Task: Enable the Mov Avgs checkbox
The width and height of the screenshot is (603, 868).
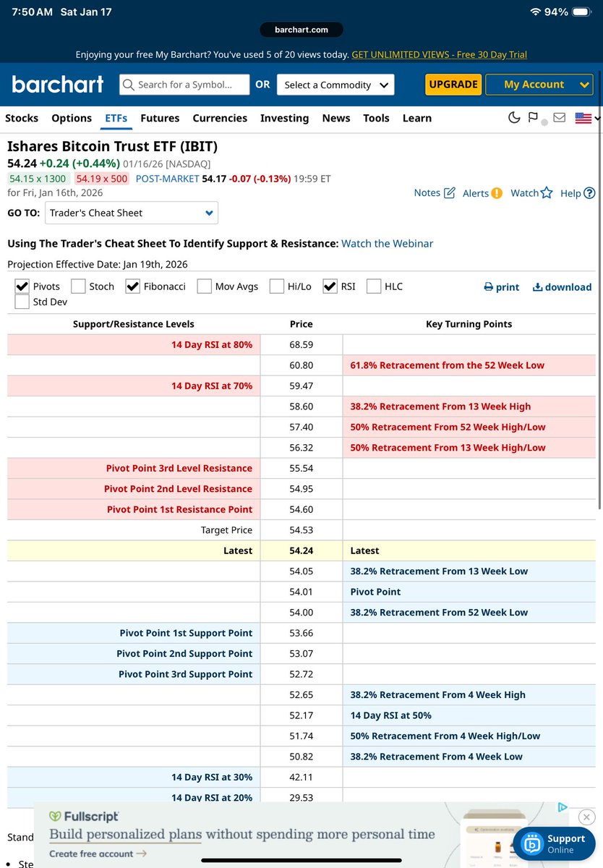Action: pos(204,286)
